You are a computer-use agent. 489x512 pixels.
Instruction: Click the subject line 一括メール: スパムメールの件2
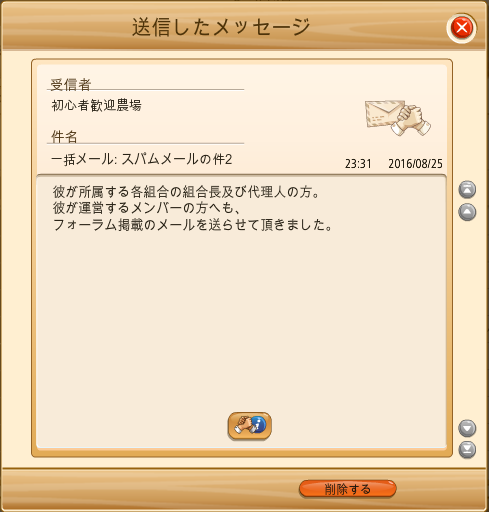pyautogui.click(x=142, y=159)
